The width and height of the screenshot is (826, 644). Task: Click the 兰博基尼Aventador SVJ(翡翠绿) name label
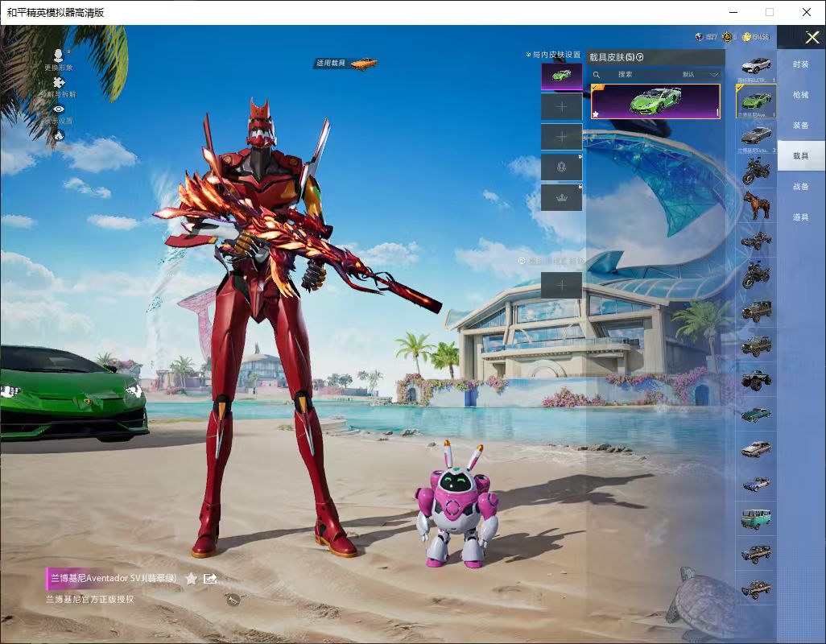click(114, 578)
